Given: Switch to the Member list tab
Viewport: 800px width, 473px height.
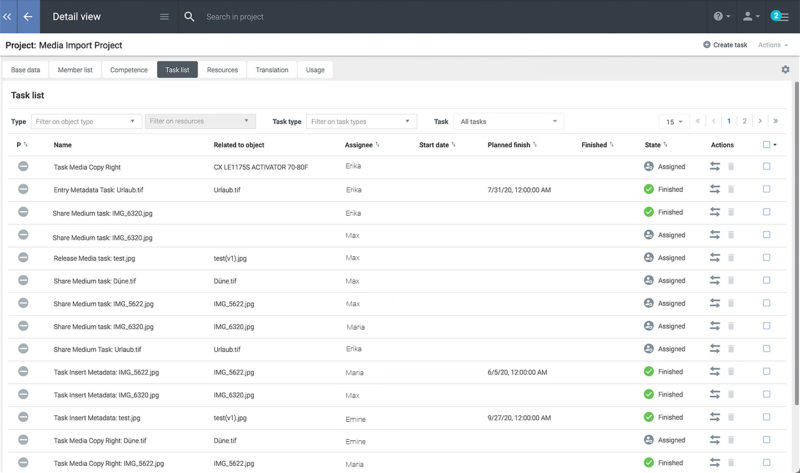Looking at the screenshot, I should point(75,70).
